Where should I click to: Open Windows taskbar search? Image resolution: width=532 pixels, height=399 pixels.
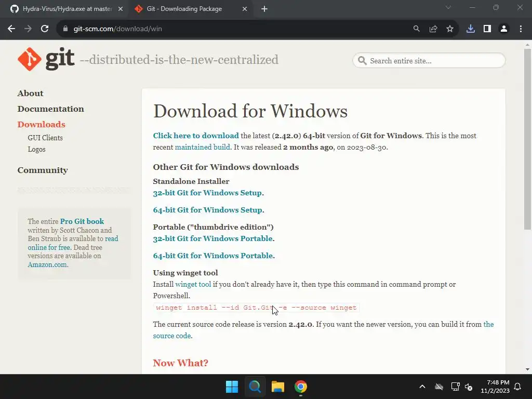(255, 387)
